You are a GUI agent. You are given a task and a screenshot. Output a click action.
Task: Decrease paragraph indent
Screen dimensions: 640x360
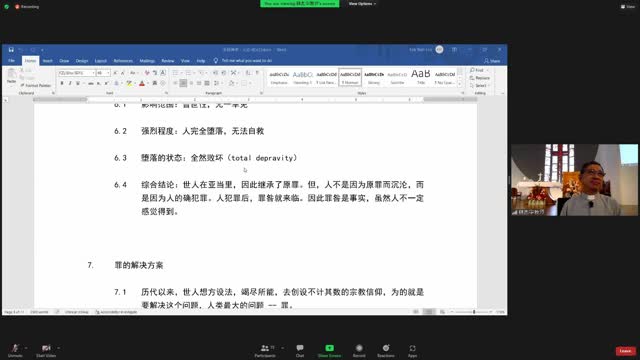pyautogui.click(x=216, y=73)
